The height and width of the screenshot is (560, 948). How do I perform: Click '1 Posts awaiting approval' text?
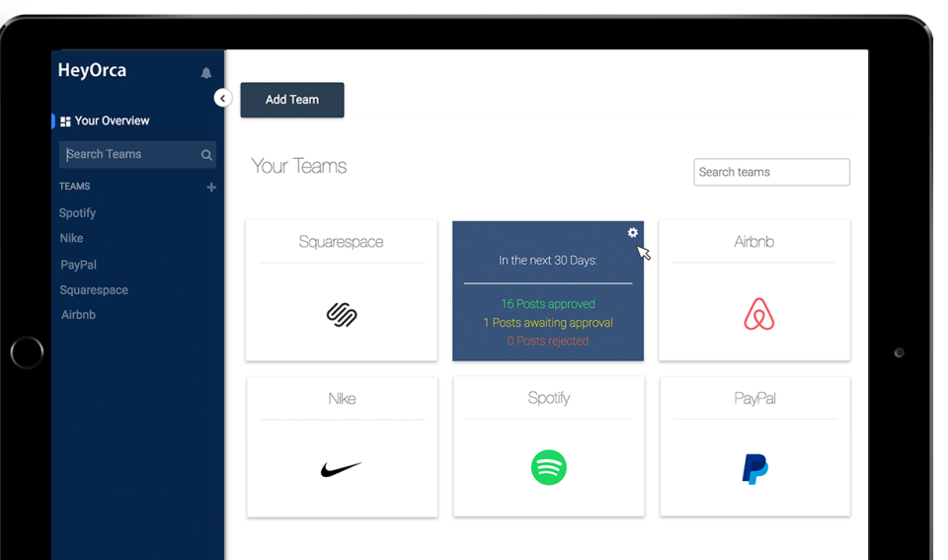click(x=548, y=323)
